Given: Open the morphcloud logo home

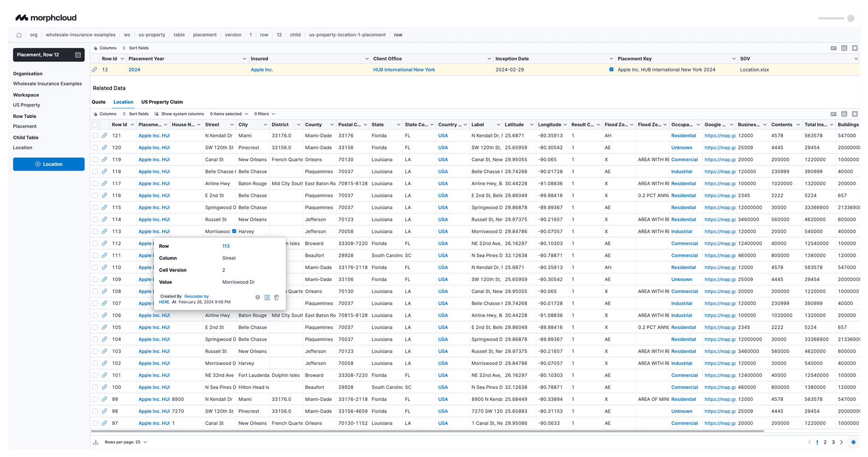Looking at the screenshot, I should click(x=46, y=18).
